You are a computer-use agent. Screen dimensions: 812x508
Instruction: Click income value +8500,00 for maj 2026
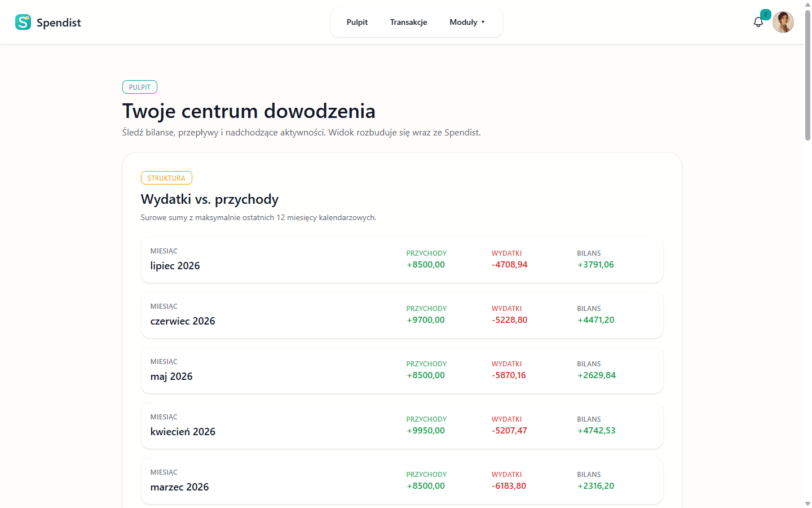point(426,375)
